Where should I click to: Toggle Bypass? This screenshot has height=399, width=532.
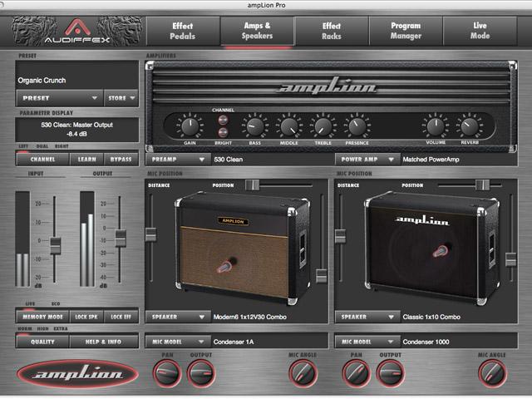[121, 159]
